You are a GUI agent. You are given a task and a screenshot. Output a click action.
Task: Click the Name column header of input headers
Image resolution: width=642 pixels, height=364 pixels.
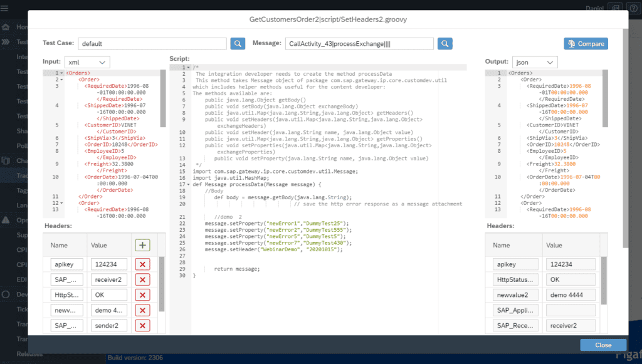point(59,246)
